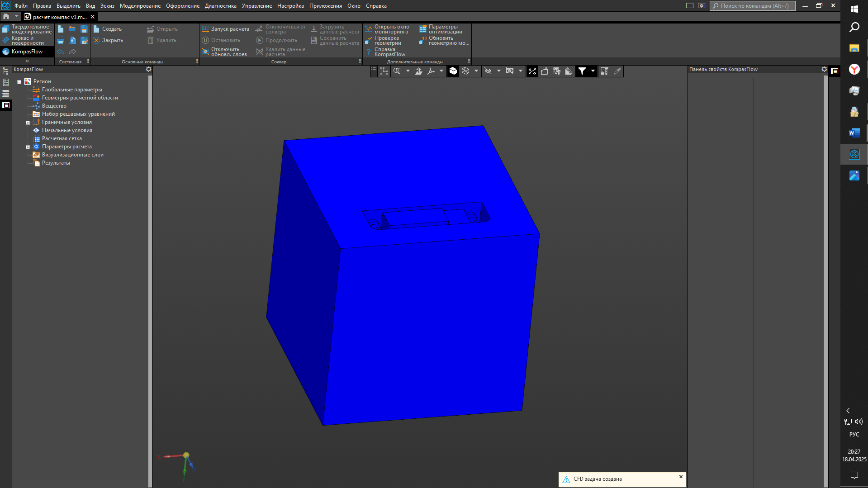868x488 pixels.
Task: Expand the Параметры расчета tree node
Action: 28,147
